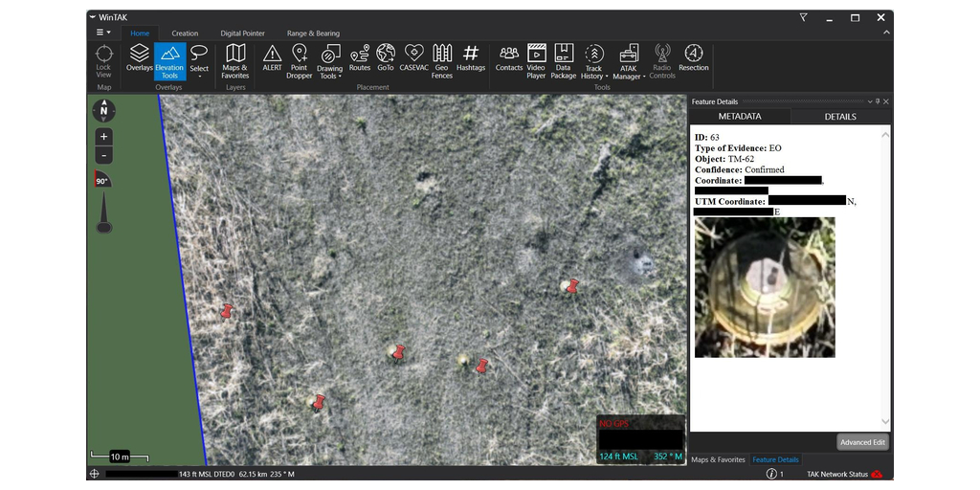The height and width of the screenshot is (490, 980).
Task: Open the Video Player
Action: (536, 59)
